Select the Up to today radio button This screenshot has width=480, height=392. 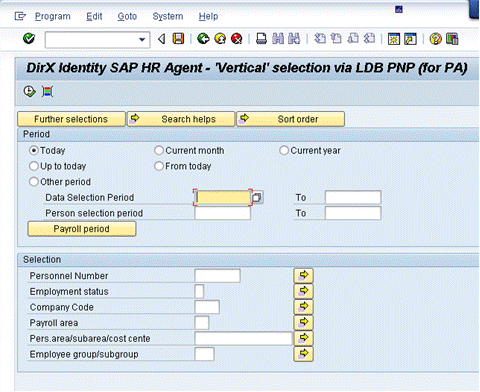tap(34, 166)
